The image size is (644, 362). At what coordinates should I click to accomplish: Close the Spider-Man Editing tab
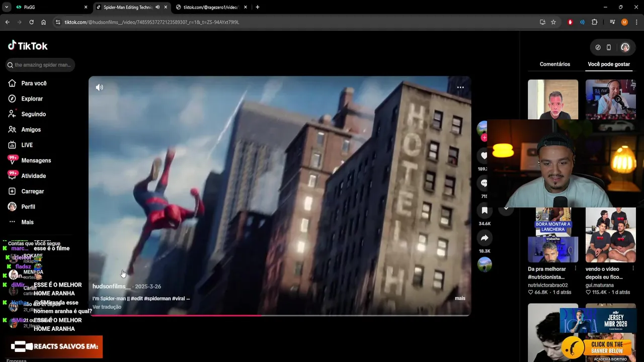166,7
